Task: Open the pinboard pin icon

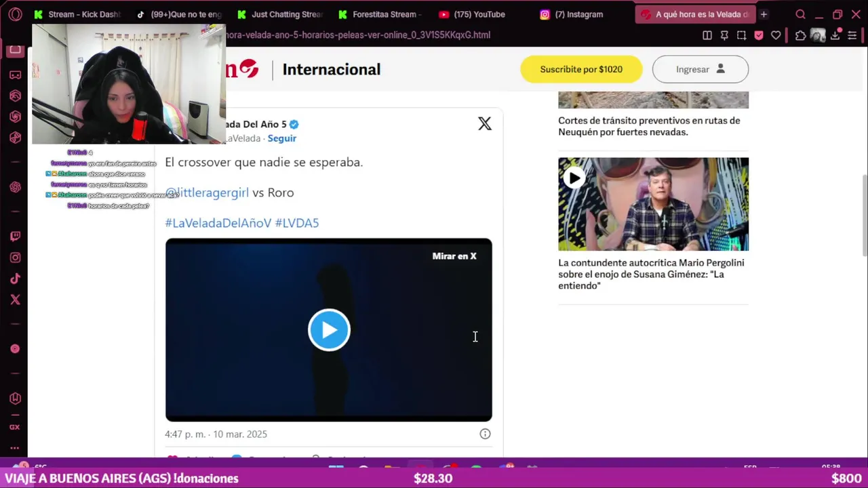Action: (724, 35)
